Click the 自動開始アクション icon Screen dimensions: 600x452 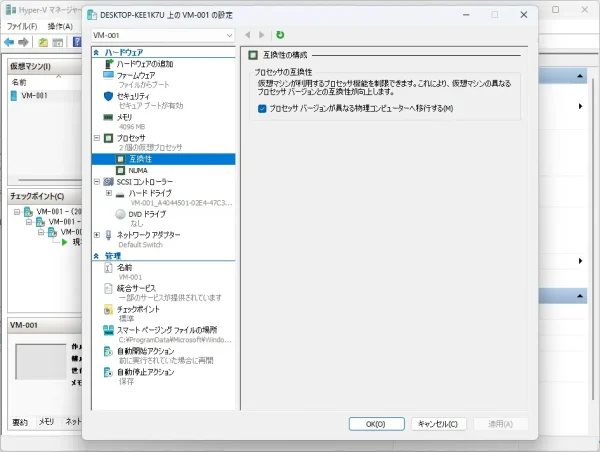point(108,351)
